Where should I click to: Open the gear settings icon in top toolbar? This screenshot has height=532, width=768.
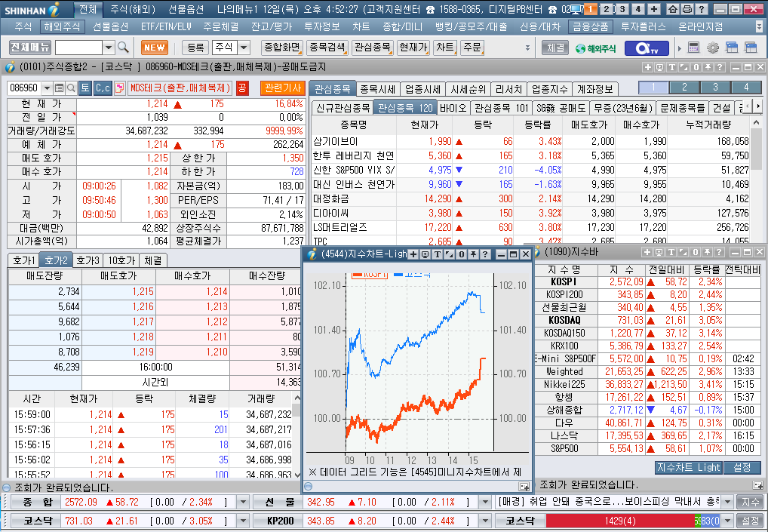[713, 48]
